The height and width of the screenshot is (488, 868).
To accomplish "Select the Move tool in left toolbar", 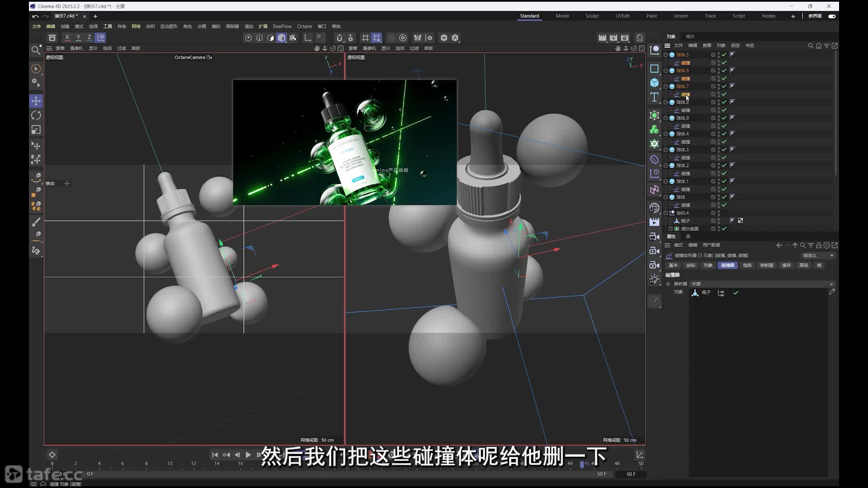I will tap(36, 101).
